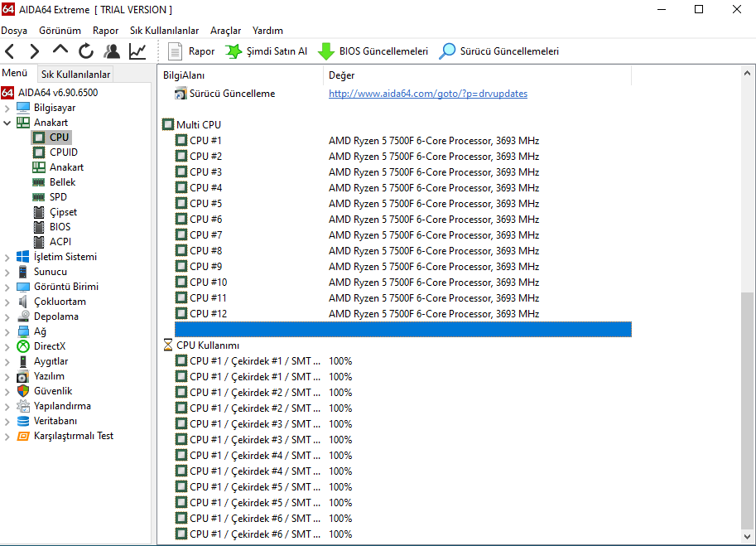Expand the Sunucu tree node

pos(7,273)
